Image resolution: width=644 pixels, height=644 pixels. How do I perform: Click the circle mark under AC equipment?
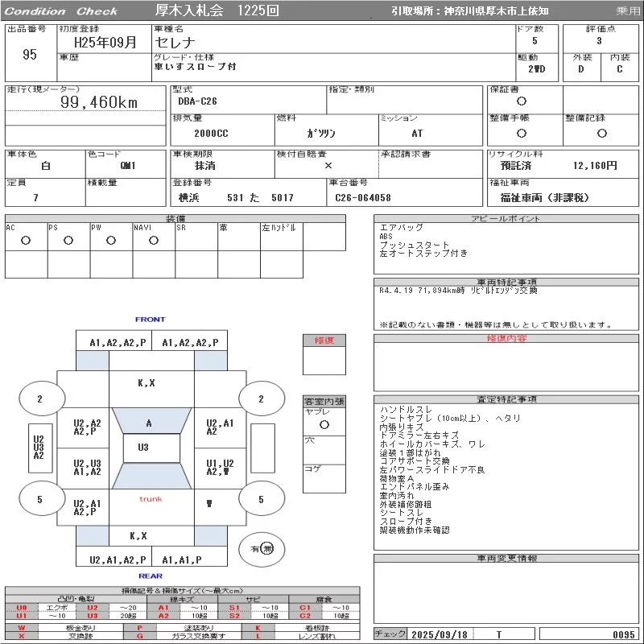point(26,241)
